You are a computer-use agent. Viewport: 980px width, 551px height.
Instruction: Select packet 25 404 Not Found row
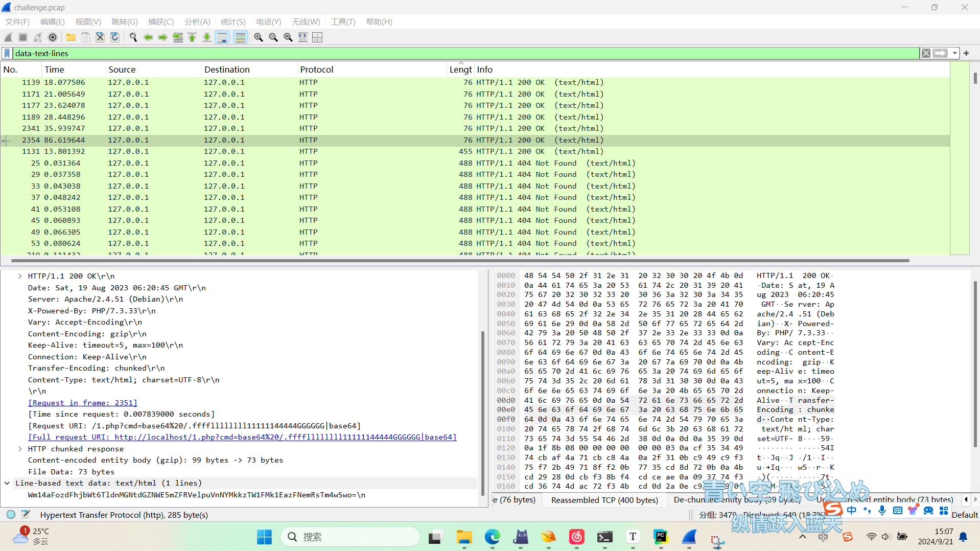[475, 163]
